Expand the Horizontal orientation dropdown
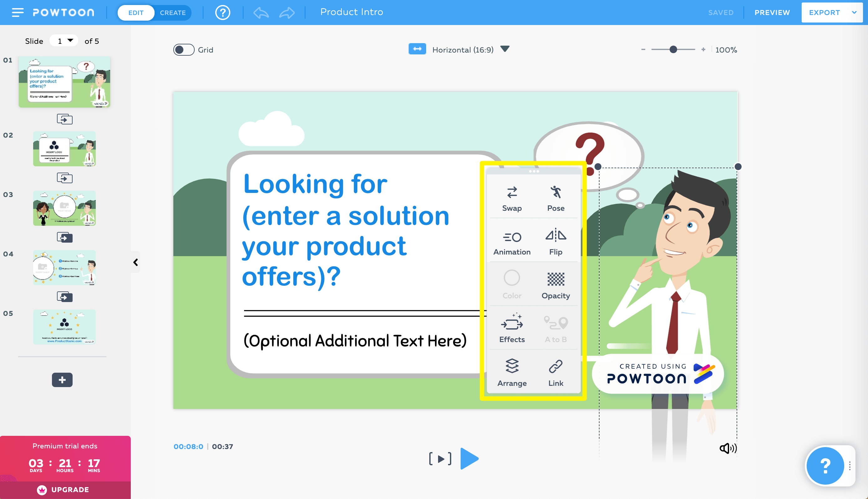The height and width of the screenshot is (499, 868). 506,49
